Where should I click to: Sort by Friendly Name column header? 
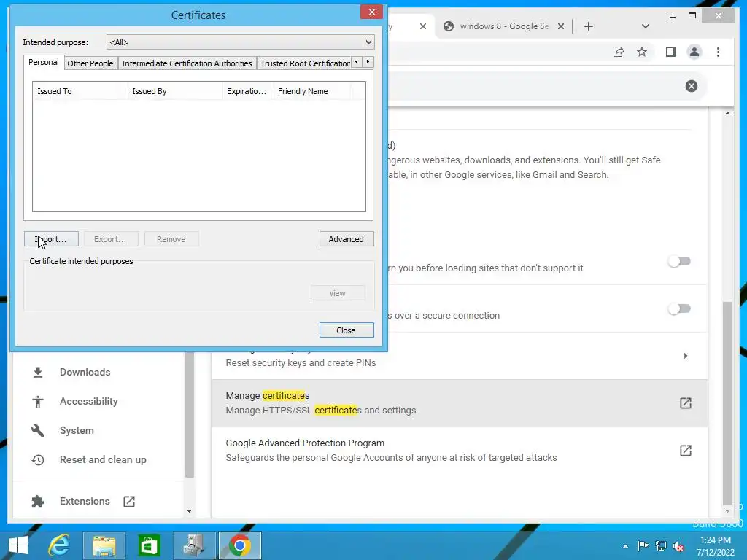tap(311, 91)
